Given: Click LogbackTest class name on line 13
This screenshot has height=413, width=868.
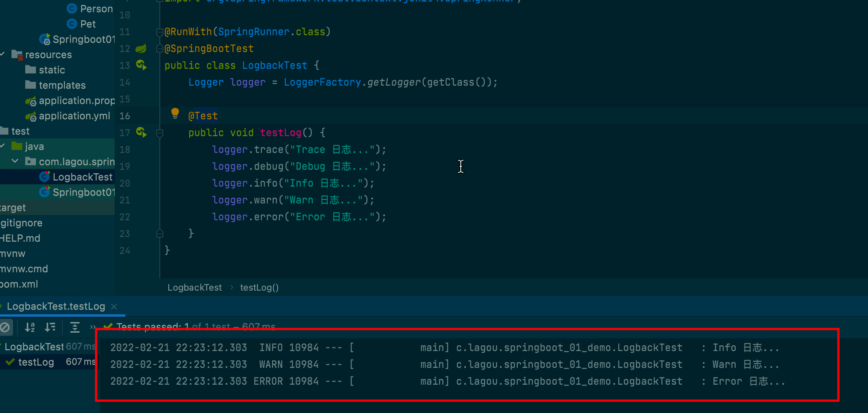Looking at the screenshot, I should pos(275,65).
